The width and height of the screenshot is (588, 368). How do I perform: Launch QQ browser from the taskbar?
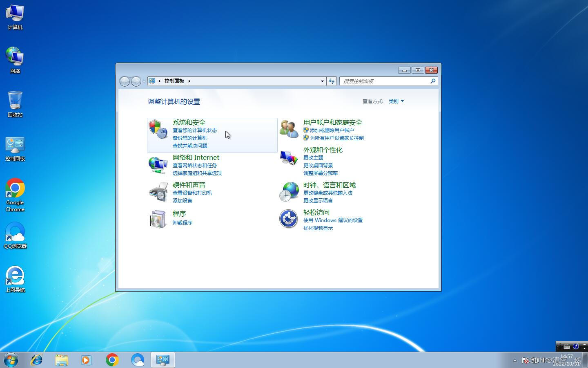[138, 360]
